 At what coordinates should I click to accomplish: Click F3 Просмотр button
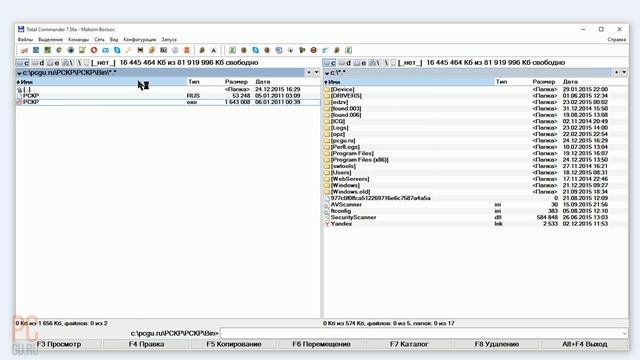pos(59,344)
